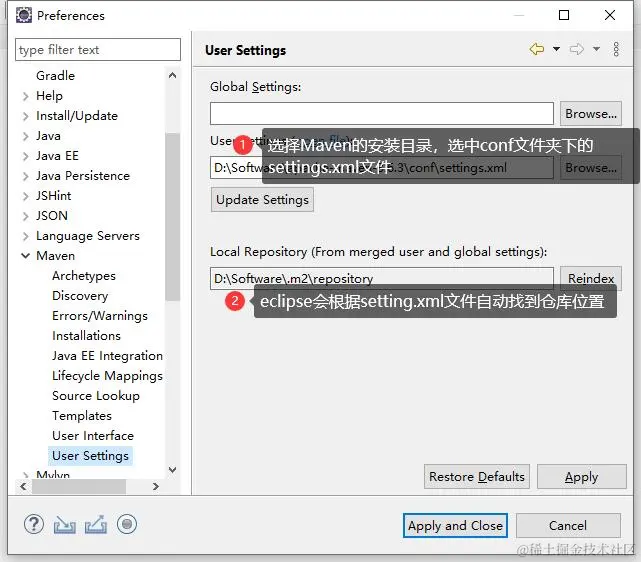Expand the Java Persistence tree node
The image size is (641, 562).
click(26, 176)
